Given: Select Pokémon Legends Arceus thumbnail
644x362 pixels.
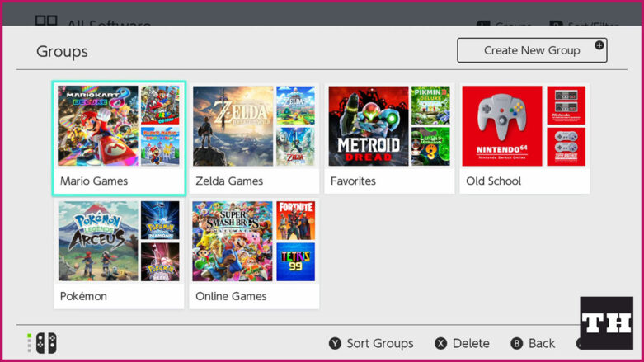Looking at the screenshot, I should point(98,242).
